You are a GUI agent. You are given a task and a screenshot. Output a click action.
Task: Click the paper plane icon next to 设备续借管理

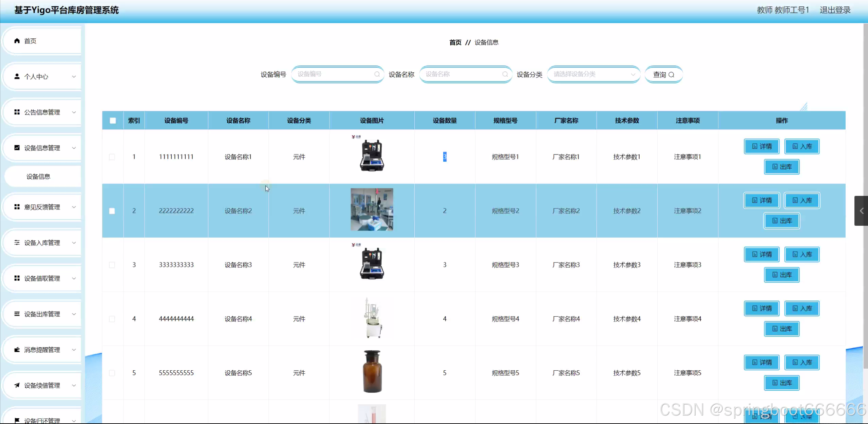tap(17, 385)
